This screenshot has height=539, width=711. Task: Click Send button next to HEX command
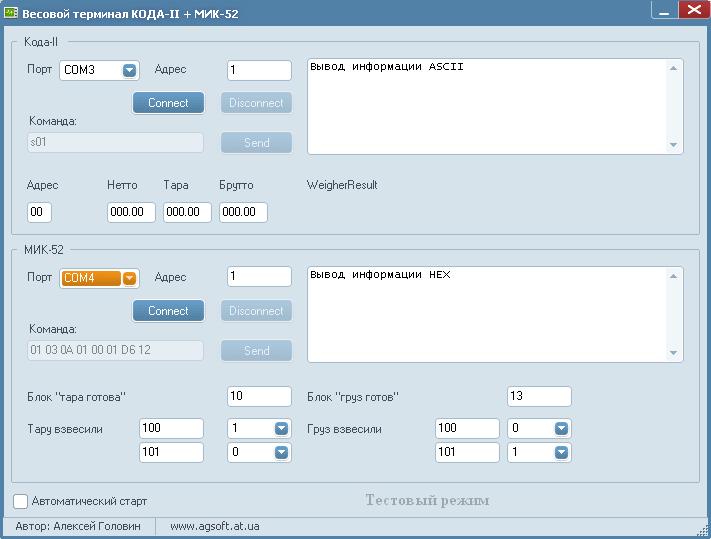256,350
